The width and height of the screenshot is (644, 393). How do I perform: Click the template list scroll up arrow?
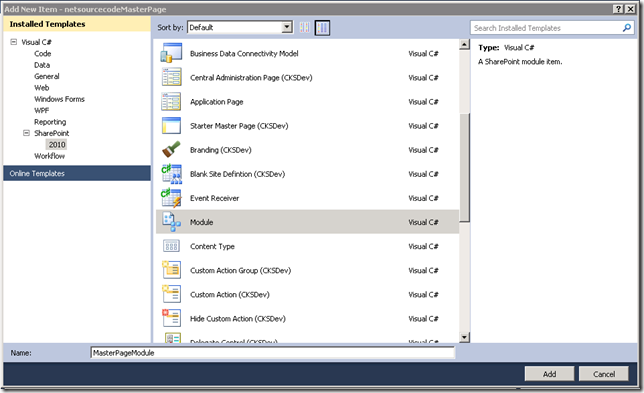click(465, 44)
